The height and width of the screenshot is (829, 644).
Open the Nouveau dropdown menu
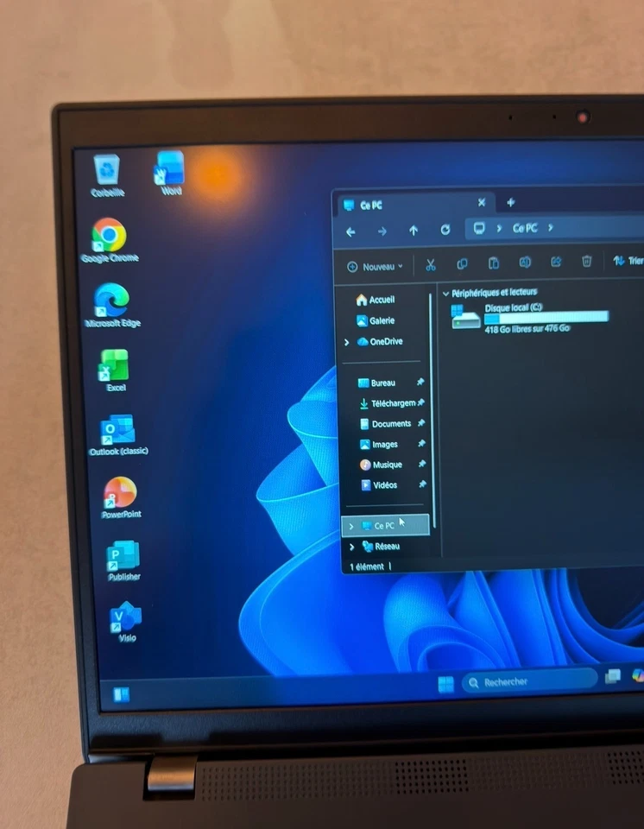coord(375,267)
